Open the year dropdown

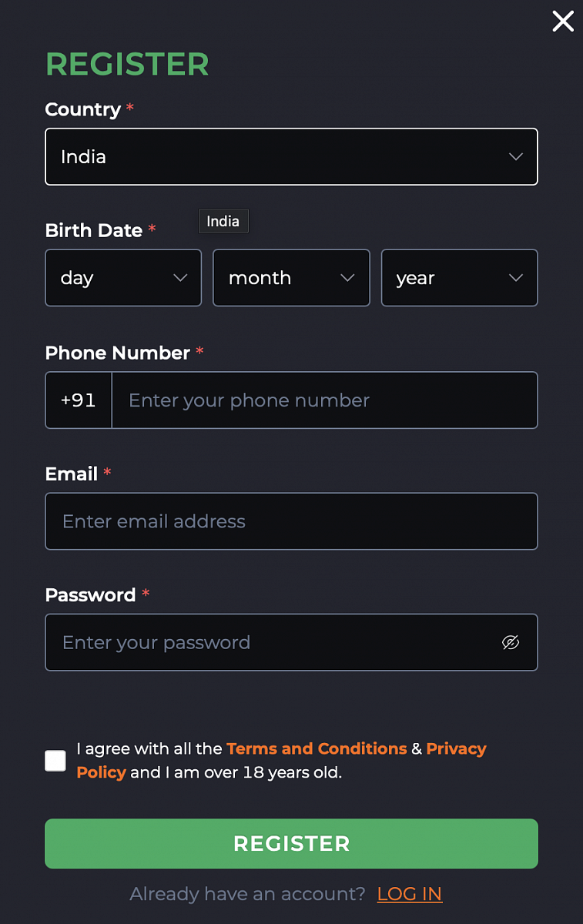point(459,278)
